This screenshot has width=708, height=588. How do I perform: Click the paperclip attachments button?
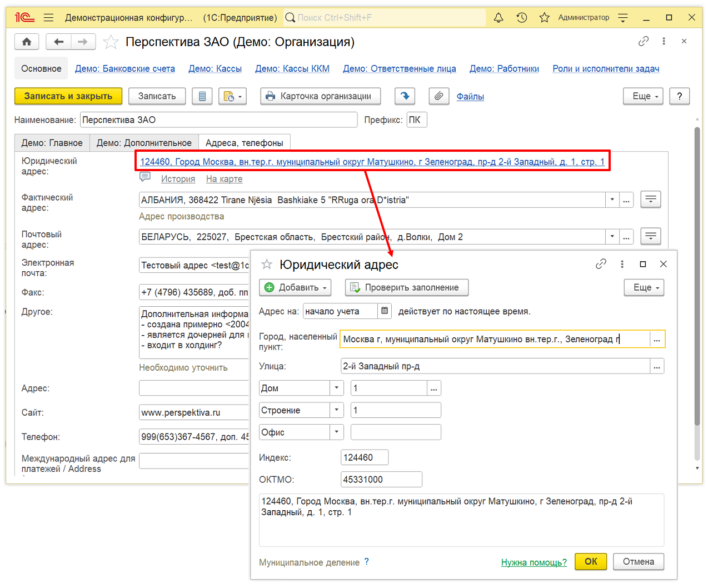click(439, 96)
